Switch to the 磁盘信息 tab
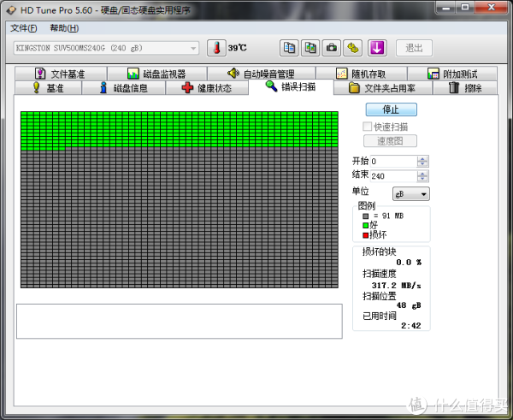The height and width of the screenshot is (420, 513). tap(124, 88)
